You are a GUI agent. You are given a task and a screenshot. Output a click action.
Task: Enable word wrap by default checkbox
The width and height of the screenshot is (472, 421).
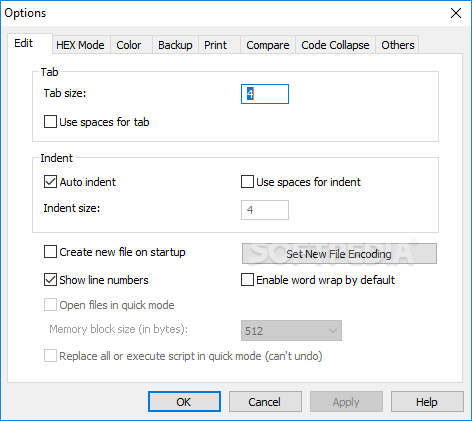coord(247,280)
